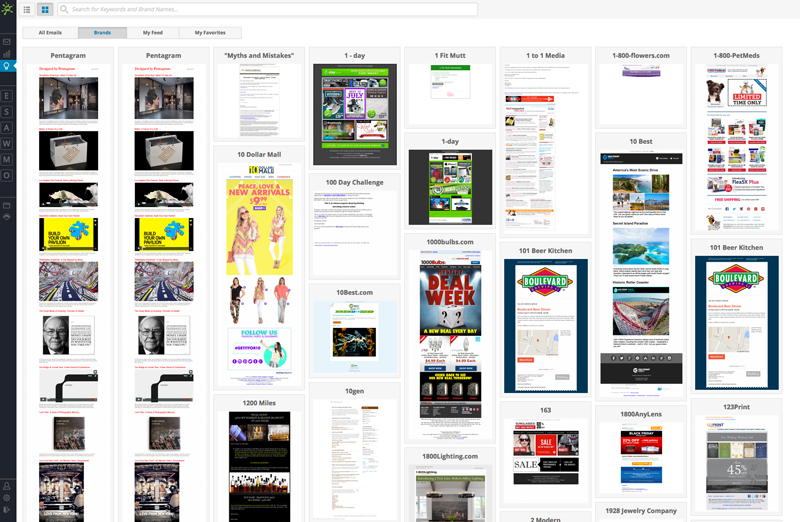Switch to the All Emails tab

tap(50, 33)
